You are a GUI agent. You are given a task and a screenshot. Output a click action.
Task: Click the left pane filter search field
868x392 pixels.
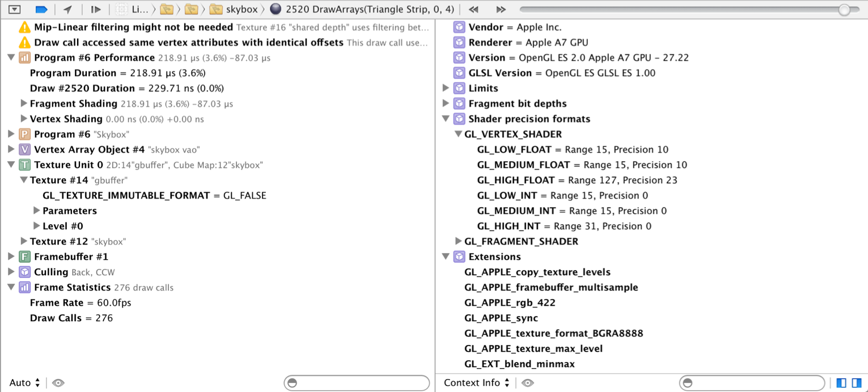click(x=357, y=383)
